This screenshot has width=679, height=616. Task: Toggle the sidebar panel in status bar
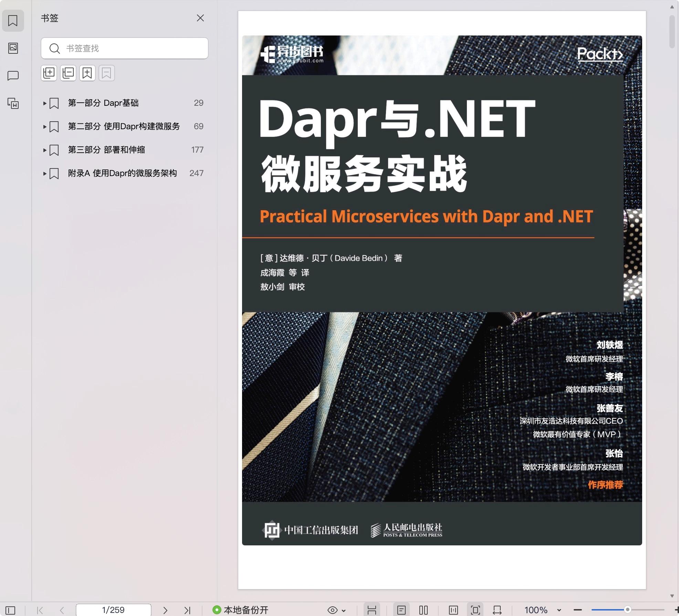coord(10,610)
